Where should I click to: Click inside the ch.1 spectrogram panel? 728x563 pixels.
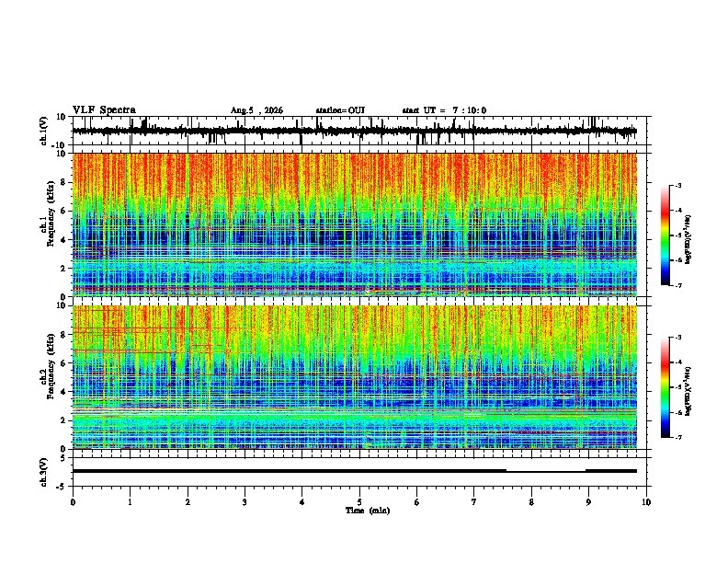pos(355,224)
